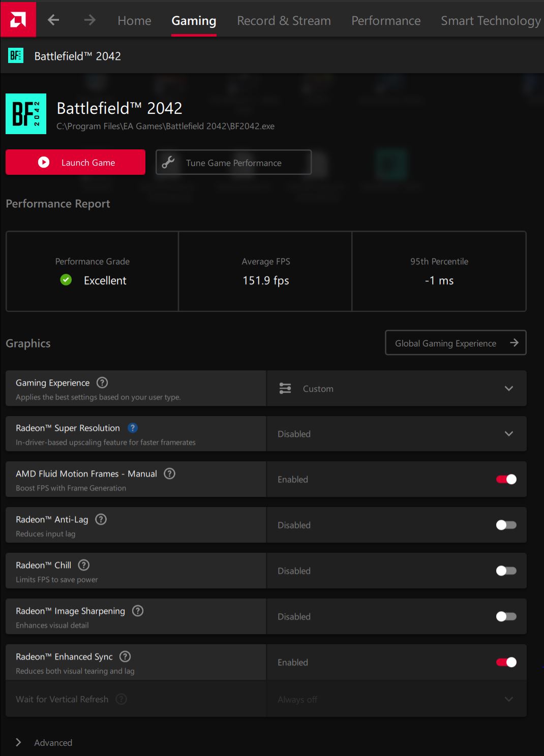Open help for Radeon Anti-Lag

(101, 519)
